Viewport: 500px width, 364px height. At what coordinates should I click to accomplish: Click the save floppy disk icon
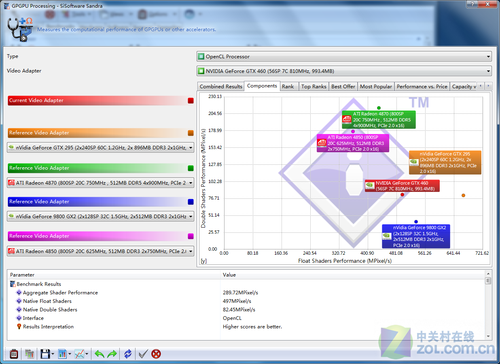45,354
